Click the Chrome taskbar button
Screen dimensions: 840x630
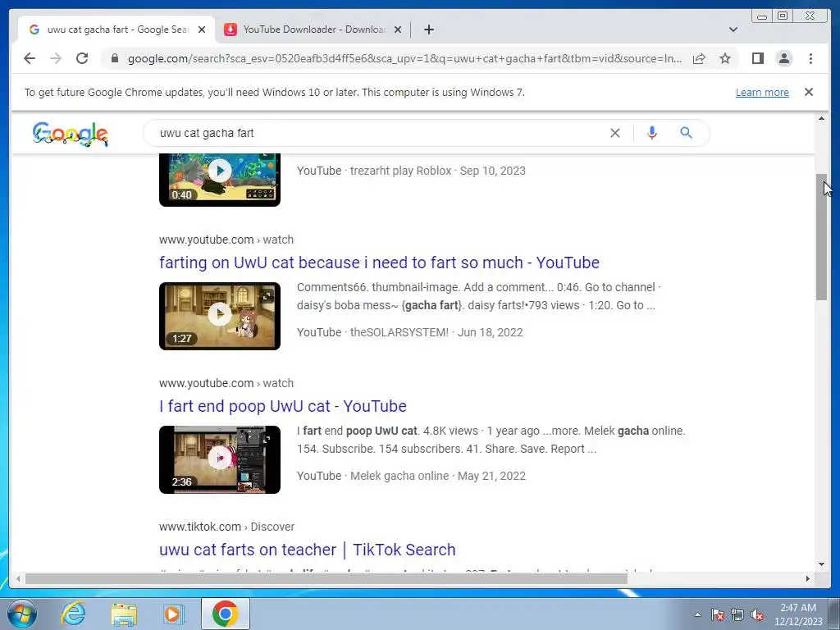point(225,614)
